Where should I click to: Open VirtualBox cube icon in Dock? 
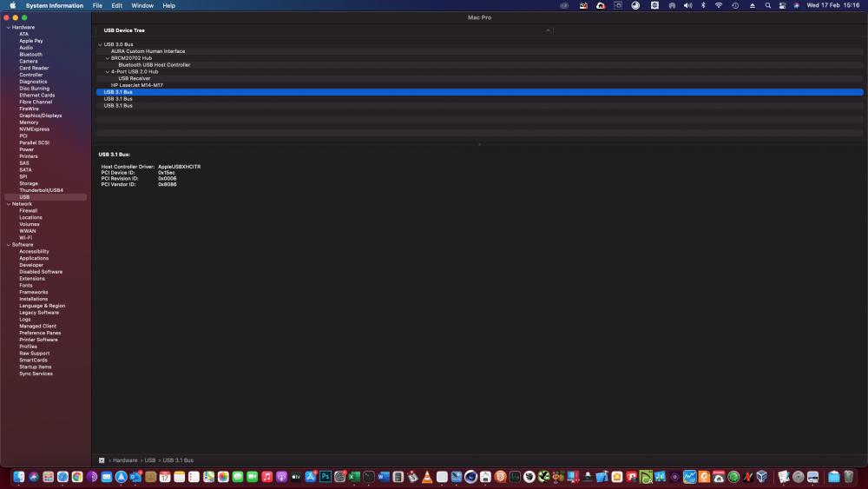pos(762,477)
